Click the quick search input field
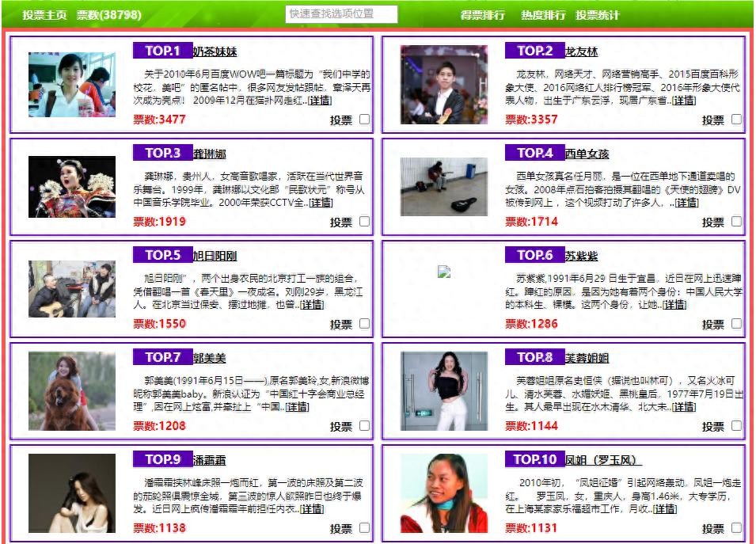Image resolution: width=756 pixels, height=544 pixels. coord(341,14)
